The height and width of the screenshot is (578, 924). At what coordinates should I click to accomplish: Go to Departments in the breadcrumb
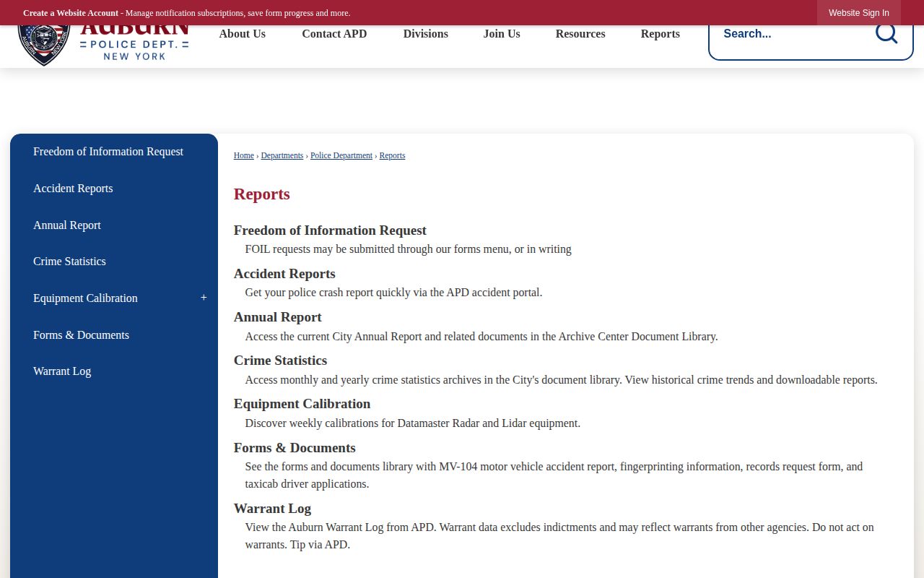(282, 155)
